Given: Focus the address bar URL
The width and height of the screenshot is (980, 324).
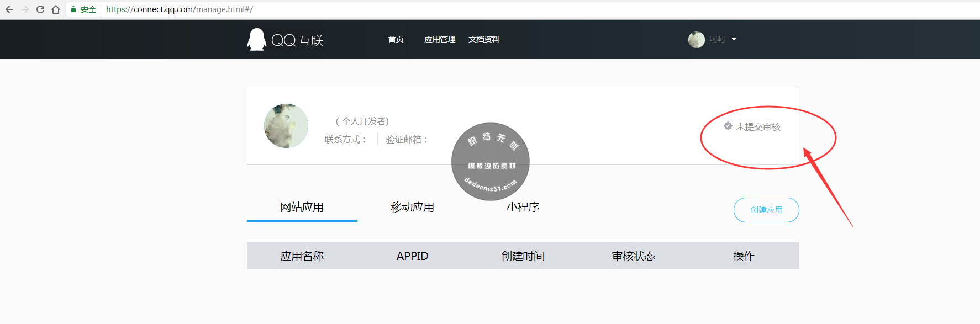Looking at the screenshot, I should [180, 9].
